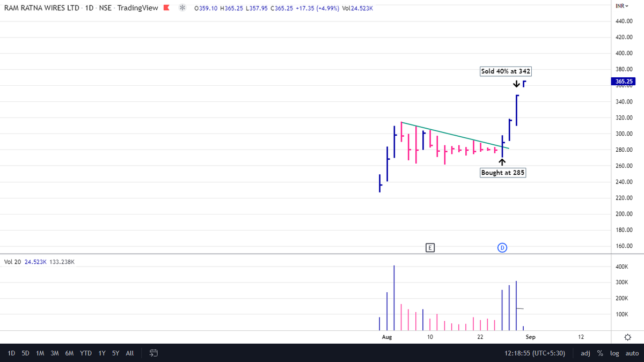Click the grey asterisk status icon
Viewport: 644px width, 362px height.
pyautogui.click(x=182, y=8)
